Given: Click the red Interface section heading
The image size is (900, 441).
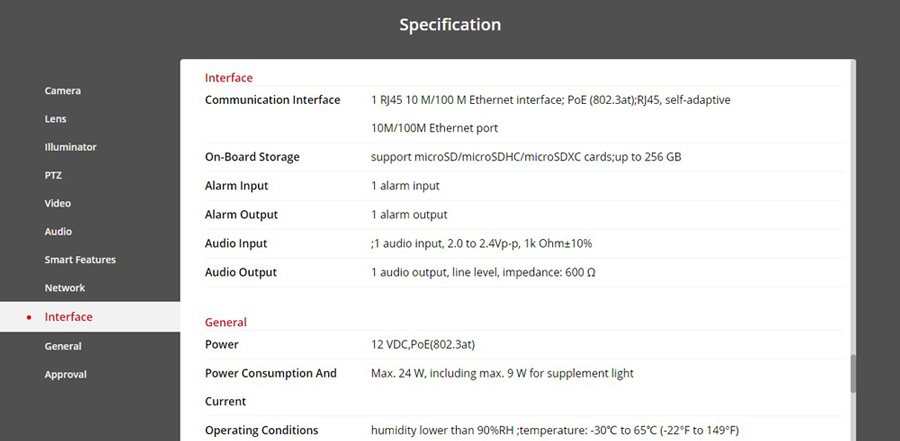Looking at the screenshot, I should tap(228, 77).
